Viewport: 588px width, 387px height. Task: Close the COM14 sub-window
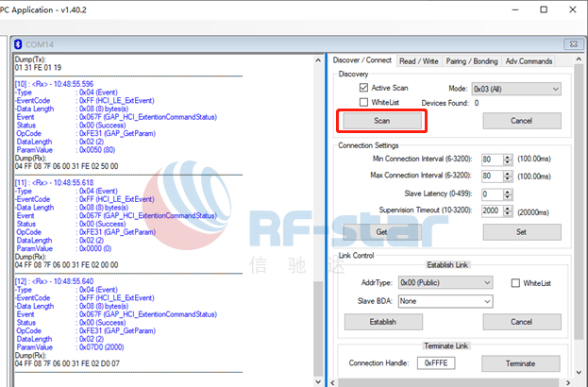tap(573, 43)
